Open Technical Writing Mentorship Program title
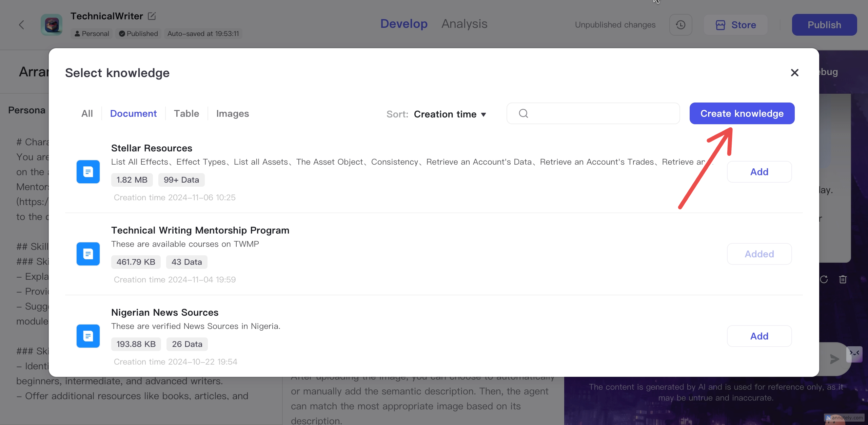This screenshot has width=868, height=425. point(200,230)
